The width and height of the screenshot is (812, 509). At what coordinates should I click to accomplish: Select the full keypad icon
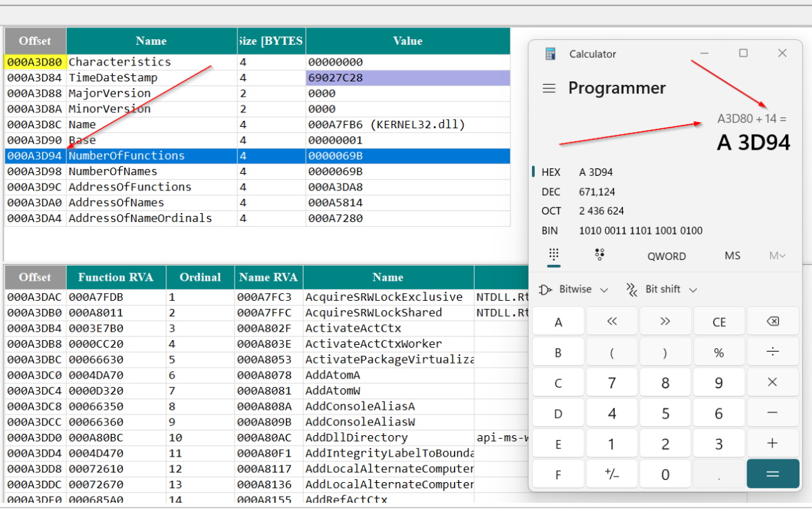point(554,255)
